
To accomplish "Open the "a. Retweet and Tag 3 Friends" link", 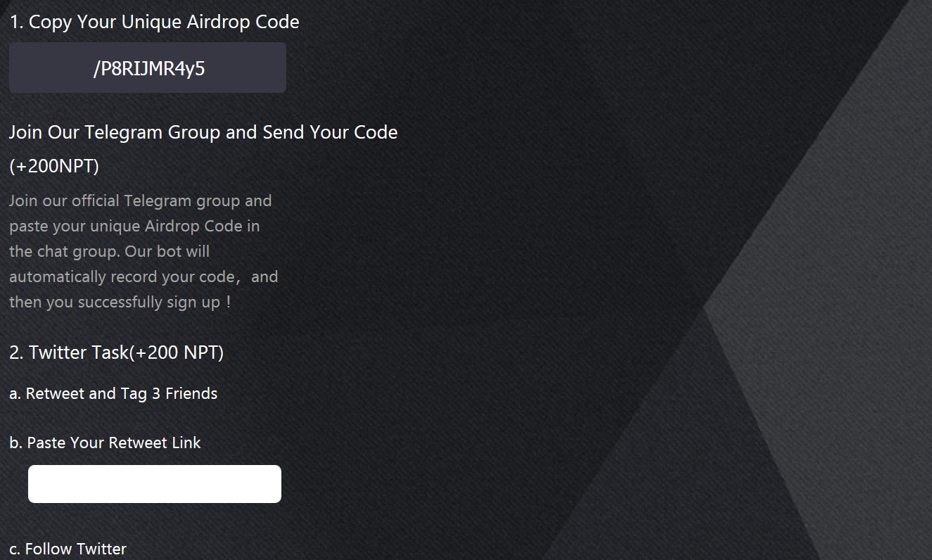I will [x=113, y=394].
